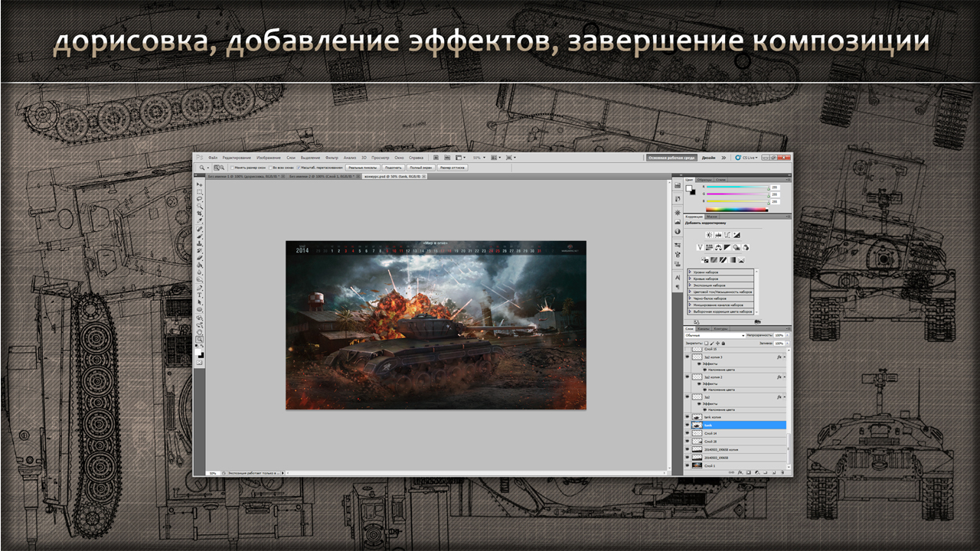This screenshot has height=551, width=980.
Task: Select the Clone Stamp tool
Action: pyautogui.click(x=200, y=243)
